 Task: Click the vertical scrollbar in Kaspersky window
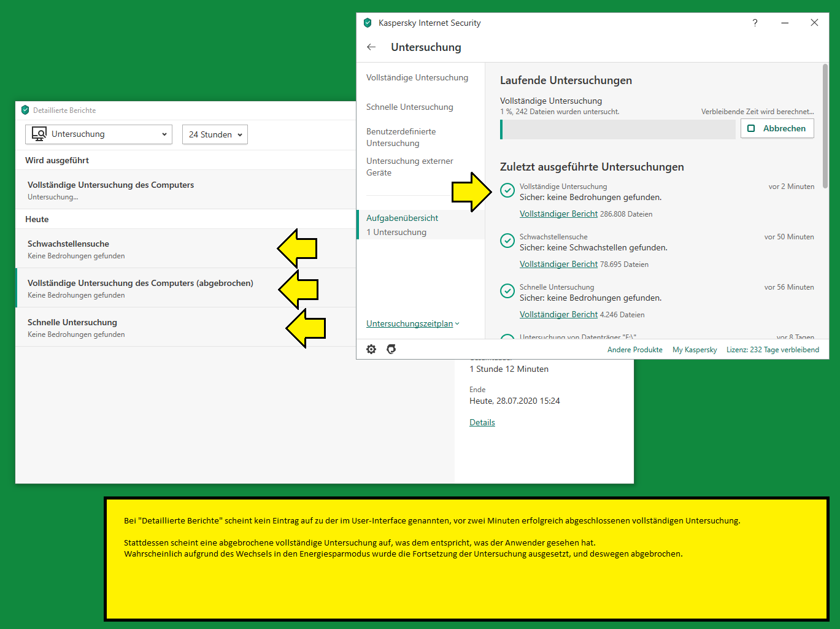point(825,126)
